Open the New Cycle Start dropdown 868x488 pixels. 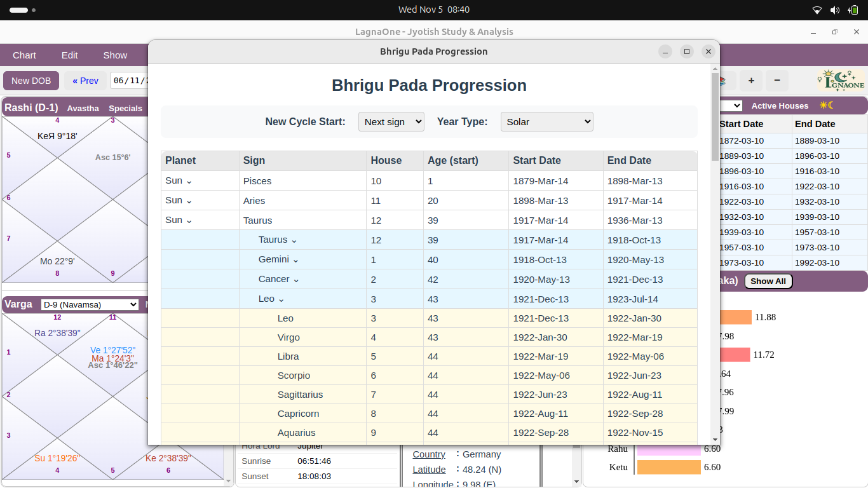[x=391, y=121]
